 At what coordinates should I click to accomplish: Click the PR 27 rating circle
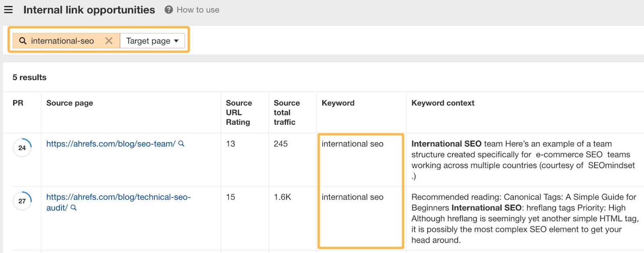22,201
